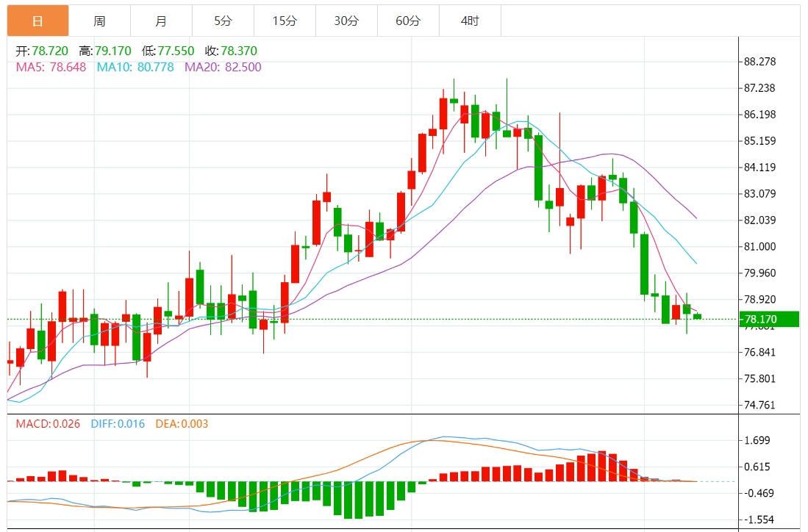
Task: Switch to the 5分 timeframe tab
Action: tap(223, 21)
